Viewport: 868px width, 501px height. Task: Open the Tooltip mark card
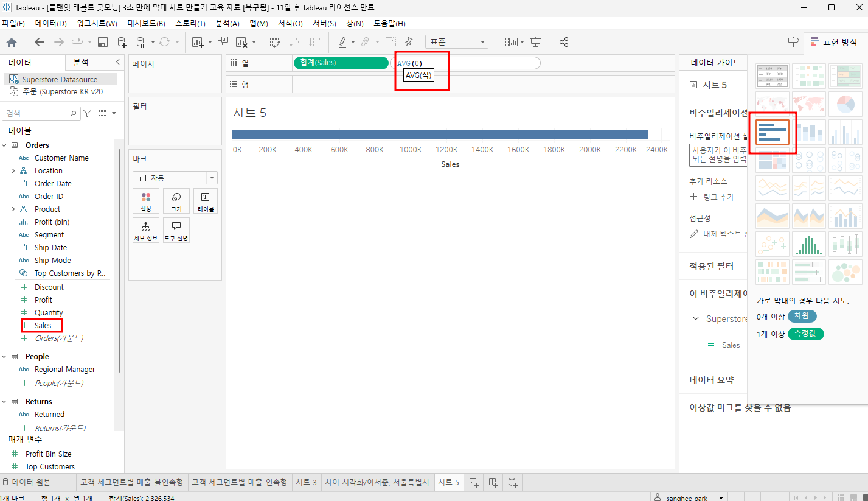[x=176, y=230]
